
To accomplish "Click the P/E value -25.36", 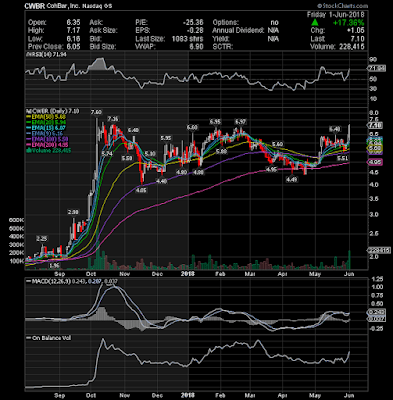I will click(193, 23).
